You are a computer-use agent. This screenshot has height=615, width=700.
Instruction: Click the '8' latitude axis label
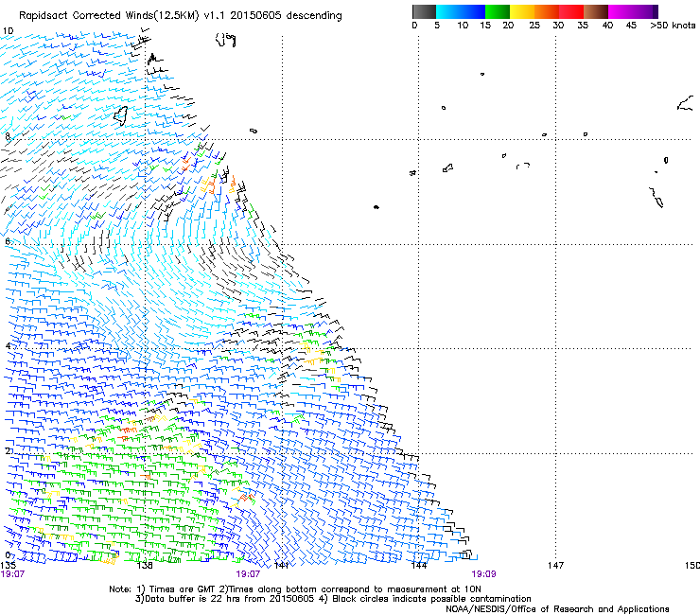8,136
